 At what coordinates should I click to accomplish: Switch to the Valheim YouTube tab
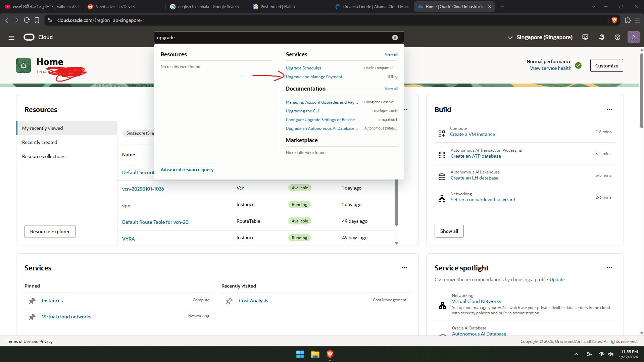click(x=41, y=7)
